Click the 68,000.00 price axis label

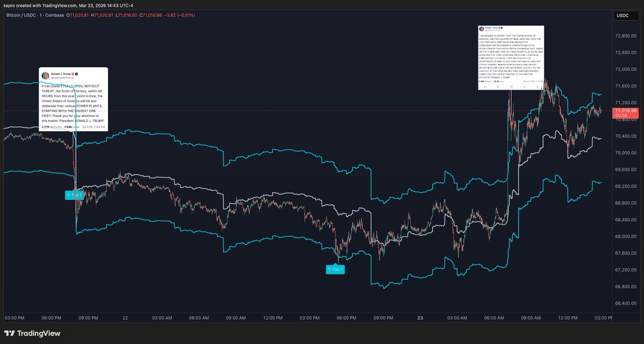click(x=626, y=236)
